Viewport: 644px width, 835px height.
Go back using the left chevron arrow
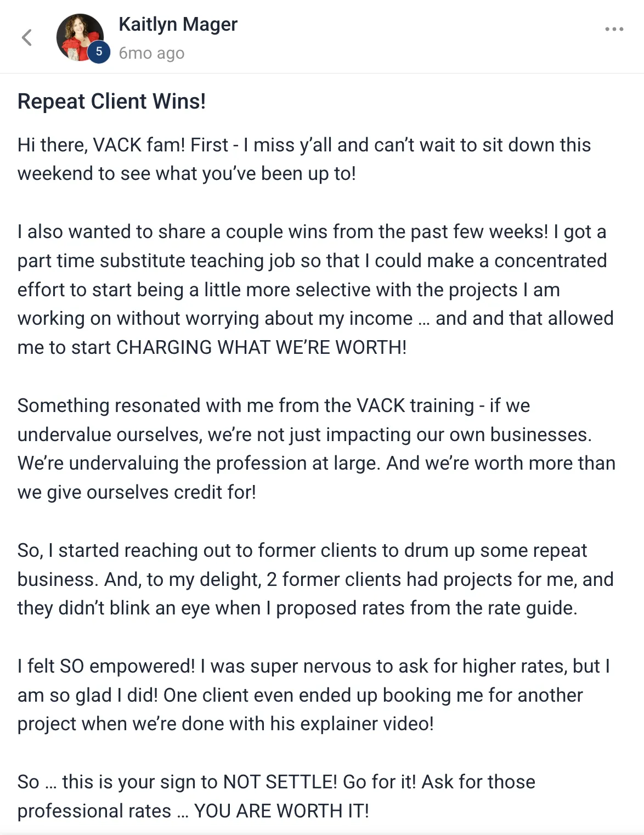coord(26,37)
